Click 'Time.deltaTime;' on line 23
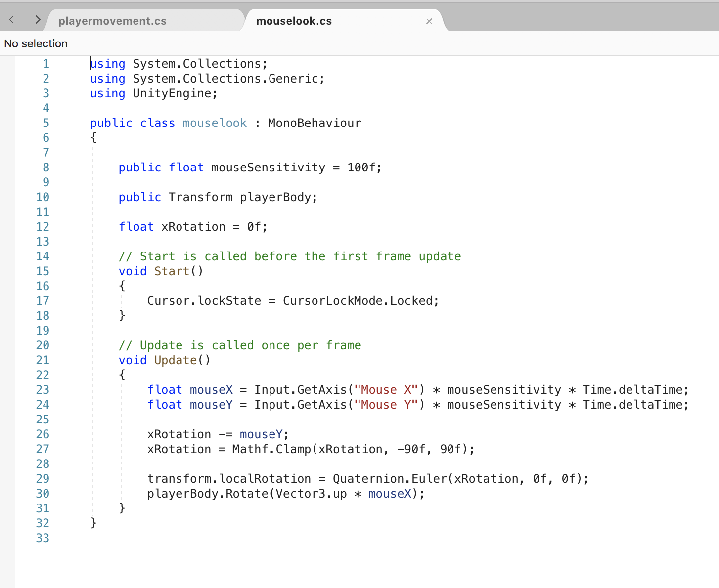Image resolution: width=719 pixels, height=588 pixels. point(636,390)
